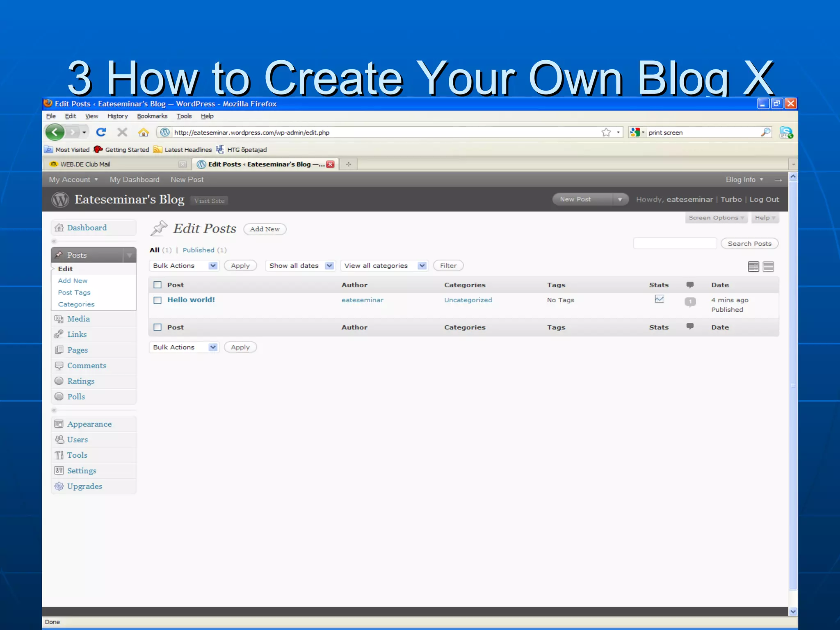
Task: Open the History menu
Action: (118, 116)
